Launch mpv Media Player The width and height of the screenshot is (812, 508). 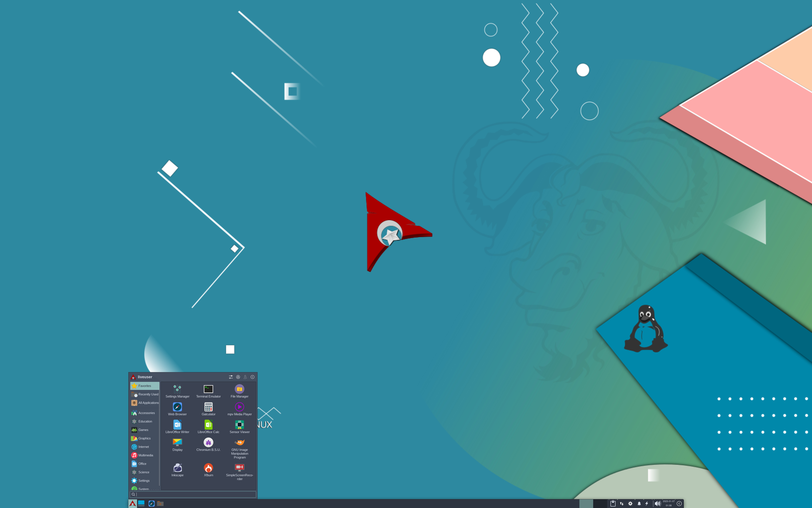pos(240,409)
